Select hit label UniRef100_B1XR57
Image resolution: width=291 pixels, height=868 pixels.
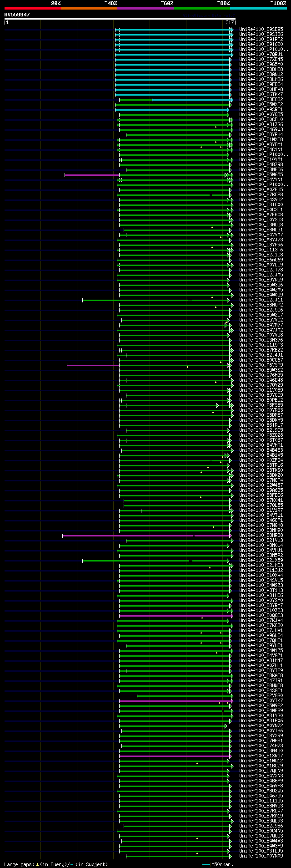[x=261, y=756]
